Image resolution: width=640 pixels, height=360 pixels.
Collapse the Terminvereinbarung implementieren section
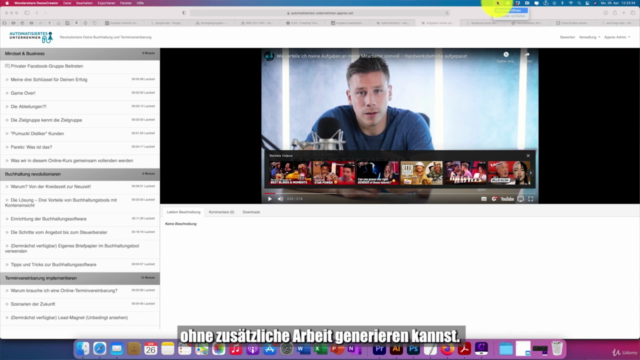[x=80, y=278]
